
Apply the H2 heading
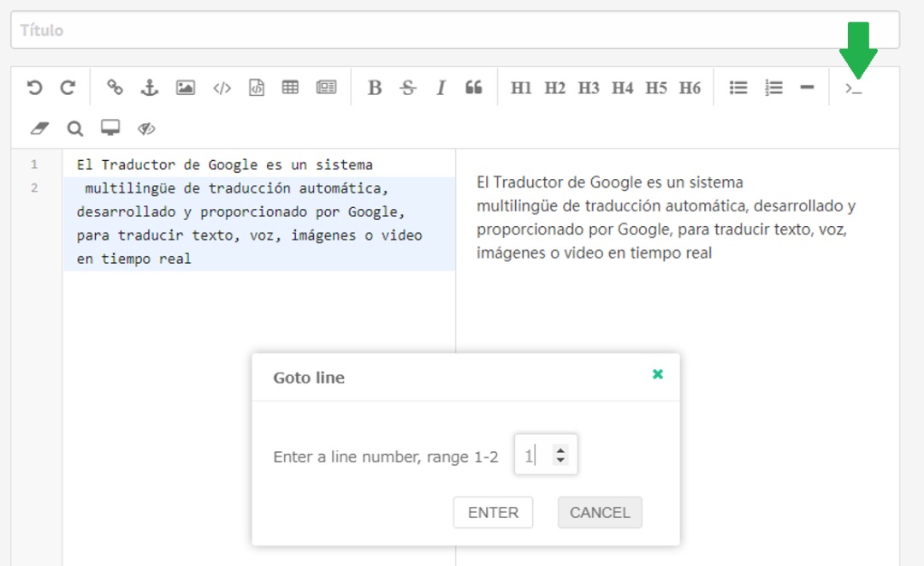pos(554,88)
